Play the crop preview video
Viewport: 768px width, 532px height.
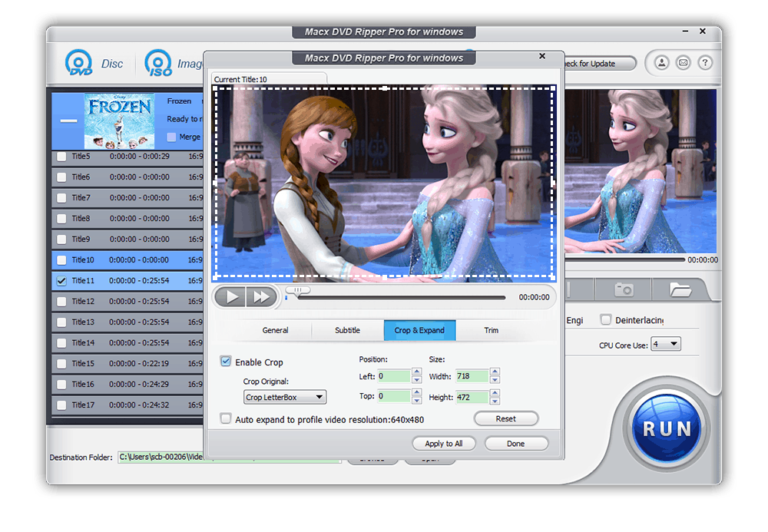[230, 296]
